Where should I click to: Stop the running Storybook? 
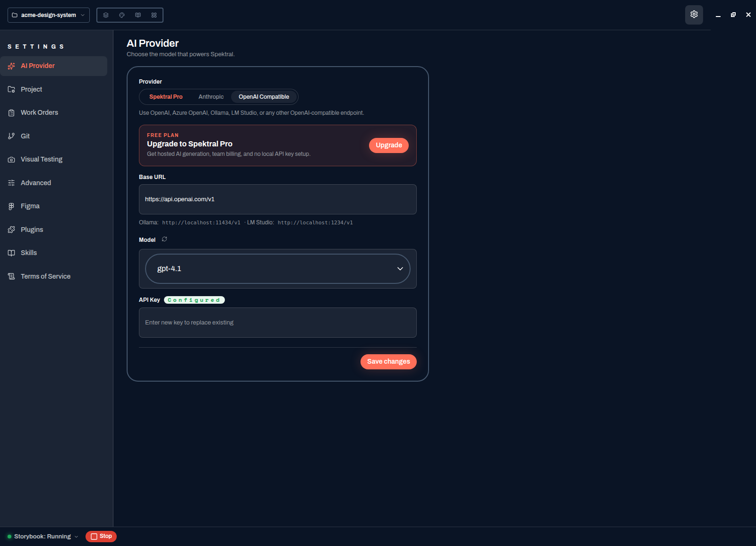(101, 537)
